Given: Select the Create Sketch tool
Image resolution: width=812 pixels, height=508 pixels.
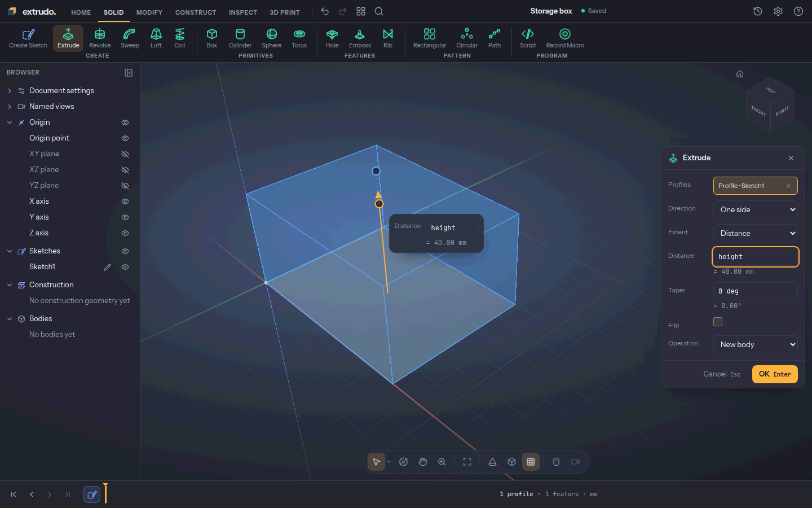Looking at the screenshot, I should [x=28, y=38].
